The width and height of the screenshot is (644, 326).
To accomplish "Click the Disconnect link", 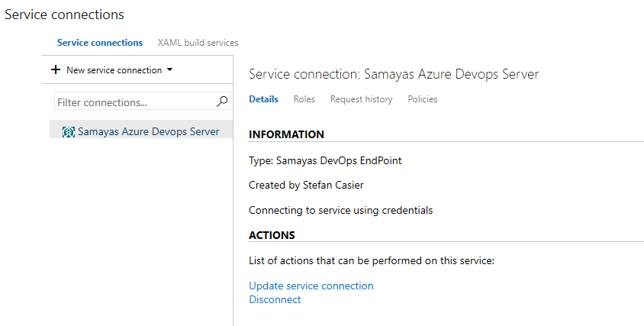I will coord(275,299).
